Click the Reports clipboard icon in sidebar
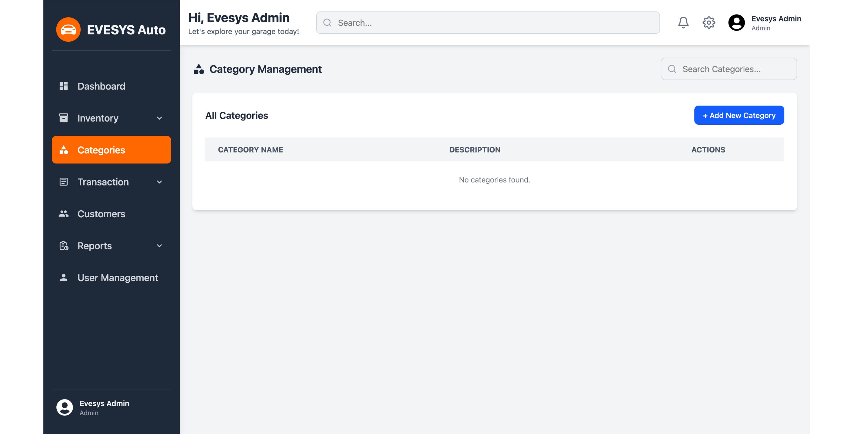Screen dimensions: 868x434 pyautogui.click(x=63, y=246)
